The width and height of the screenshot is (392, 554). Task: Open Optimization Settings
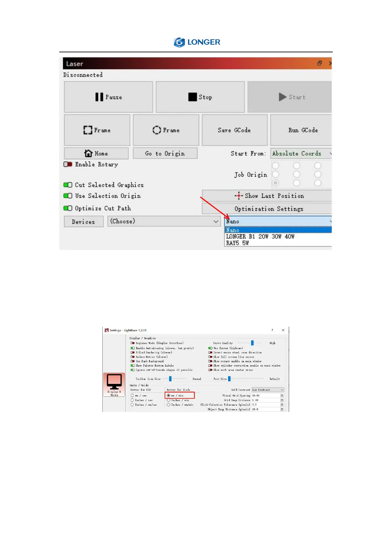coord(267,209)
